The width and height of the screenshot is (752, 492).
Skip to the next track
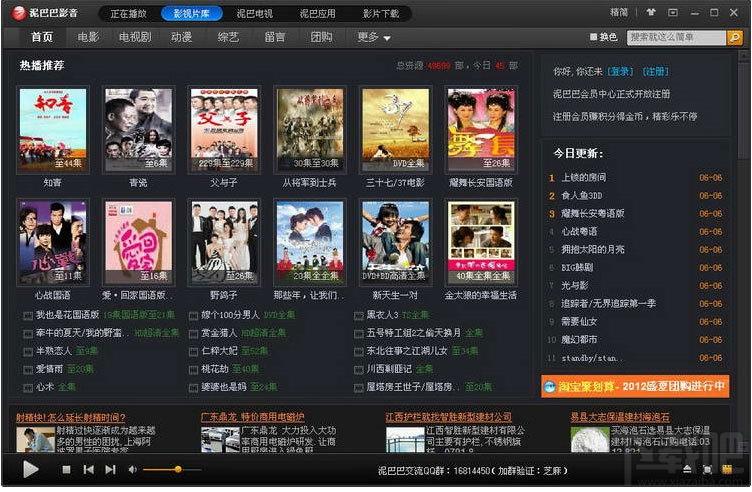click(110, 469)
